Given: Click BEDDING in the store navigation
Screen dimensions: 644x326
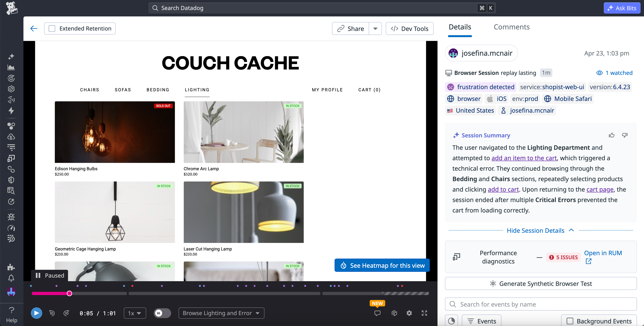Looking at the screenshot, I should tap(158, 90).
